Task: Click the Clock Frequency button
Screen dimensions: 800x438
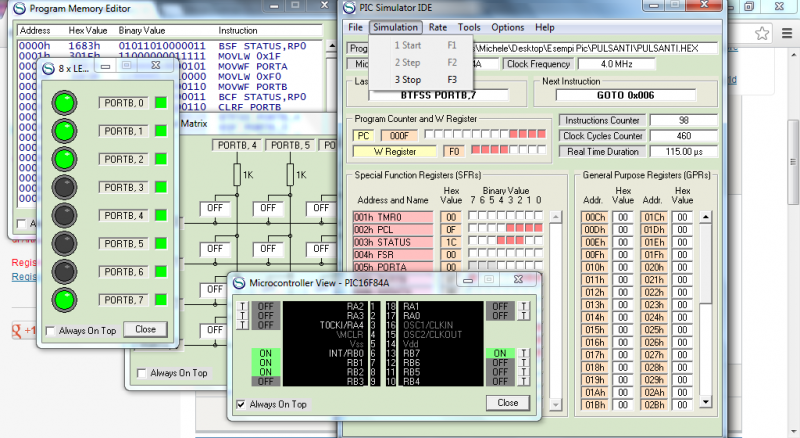Action: click(538, 64)
